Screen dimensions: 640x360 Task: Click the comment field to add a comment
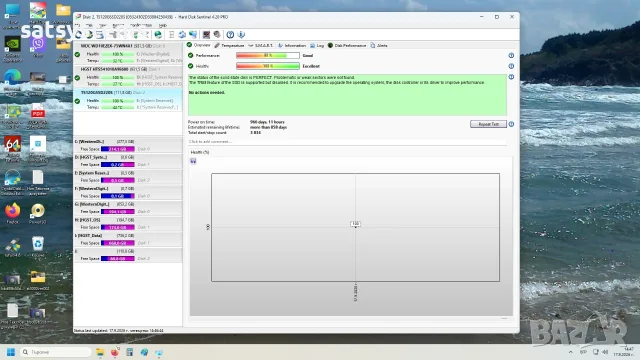click(x=347, y=142)
